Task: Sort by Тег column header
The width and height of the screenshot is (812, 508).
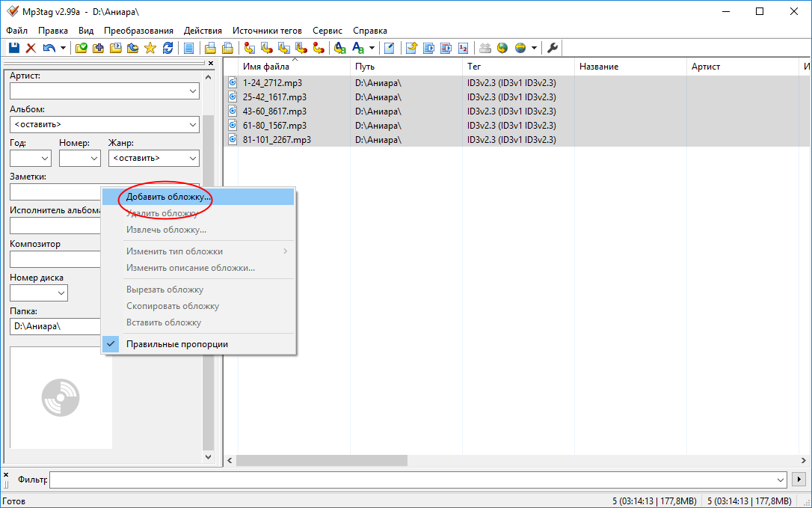Action: pos(518,67)
